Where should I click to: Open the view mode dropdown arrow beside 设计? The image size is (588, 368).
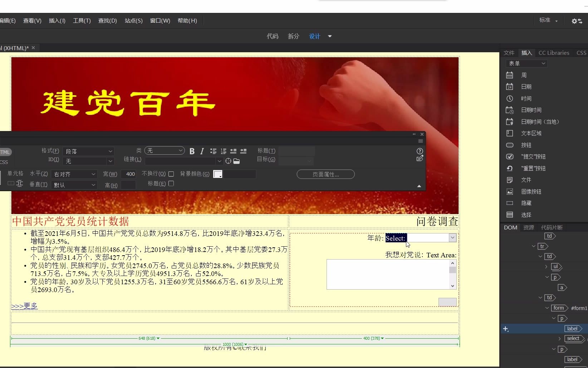[330, 36]
